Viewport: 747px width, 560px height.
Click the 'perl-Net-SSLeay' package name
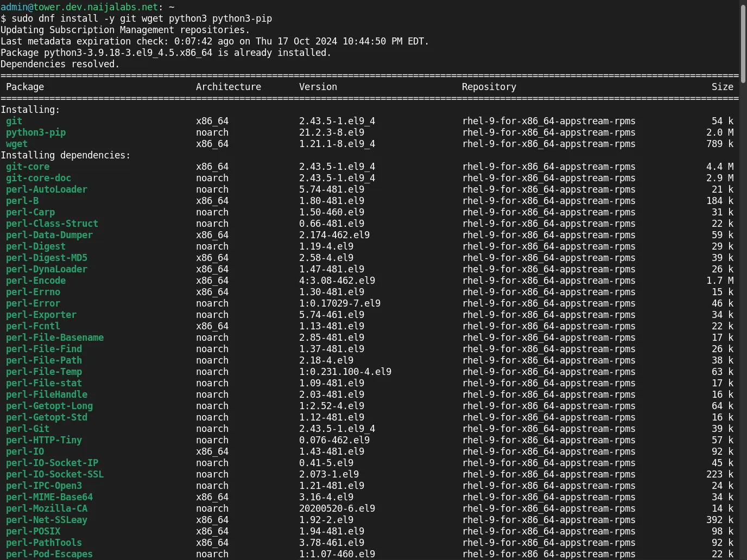tap(47, 520)
